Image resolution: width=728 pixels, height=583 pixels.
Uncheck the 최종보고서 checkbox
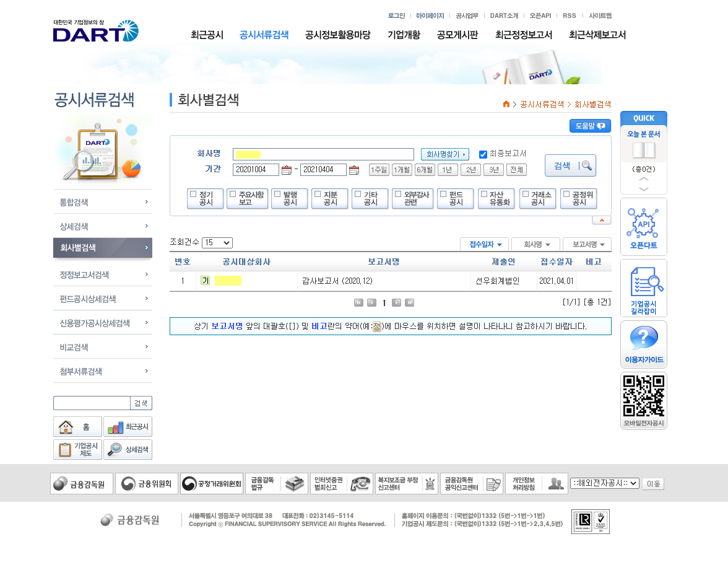483,154
